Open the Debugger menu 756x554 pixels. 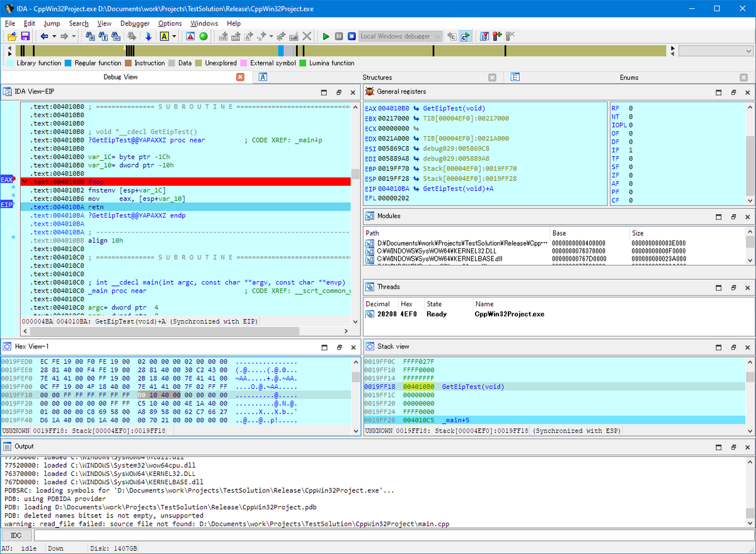coord(134,23)
